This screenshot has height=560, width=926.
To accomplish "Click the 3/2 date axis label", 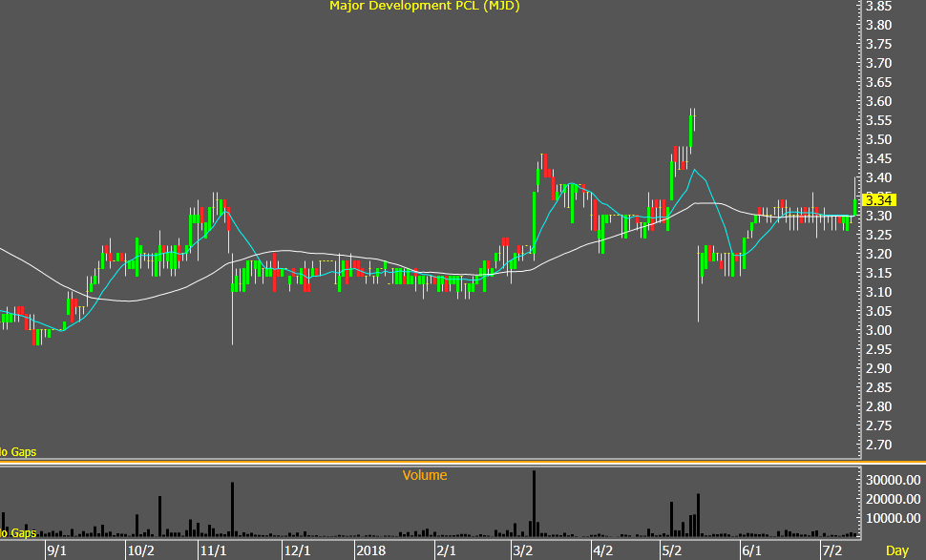I will [522, 550].
